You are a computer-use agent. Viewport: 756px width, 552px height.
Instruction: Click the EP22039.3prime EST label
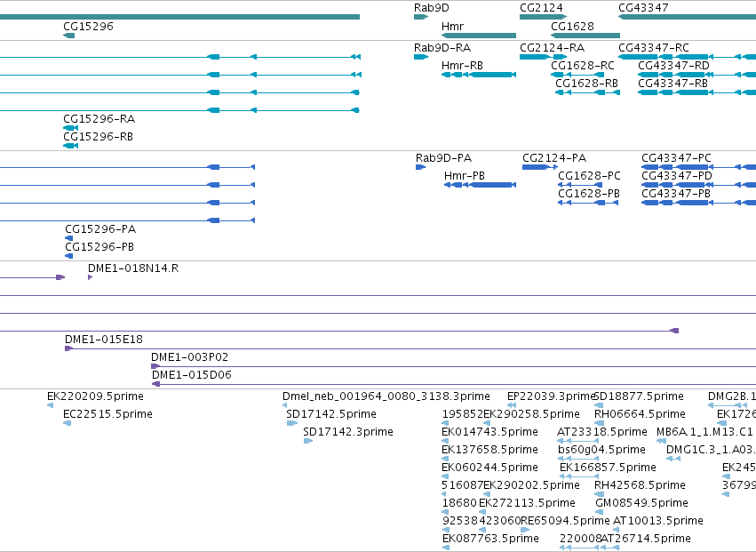[x=551, y=396]
